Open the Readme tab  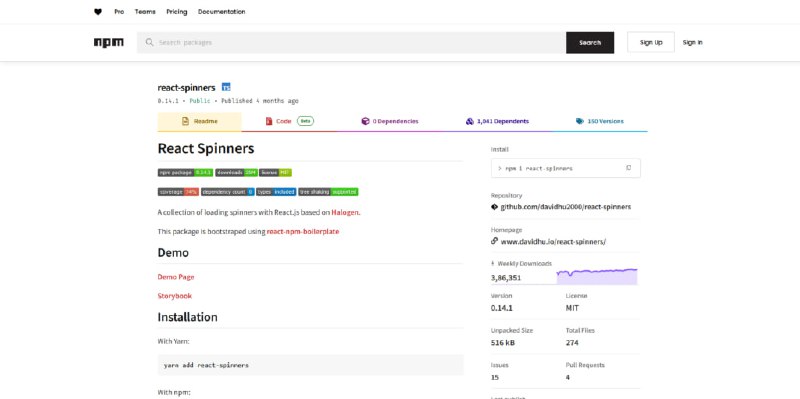pos(199,121)
